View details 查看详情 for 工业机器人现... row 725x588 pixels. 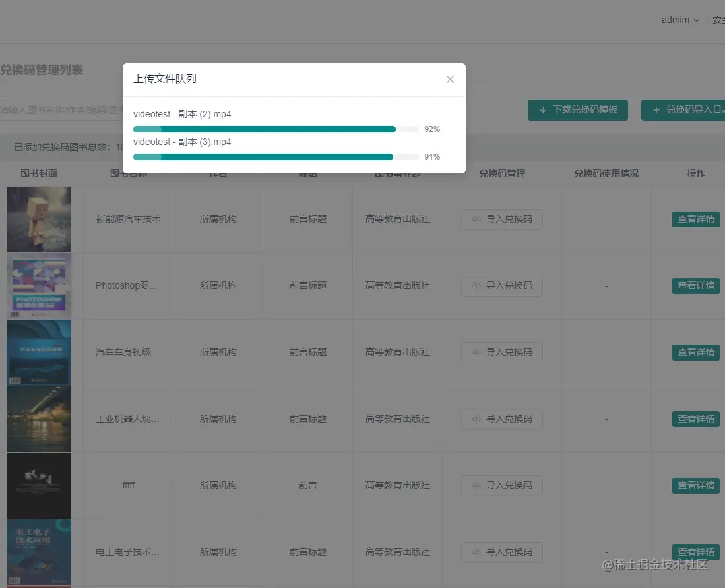coord(696,419)
